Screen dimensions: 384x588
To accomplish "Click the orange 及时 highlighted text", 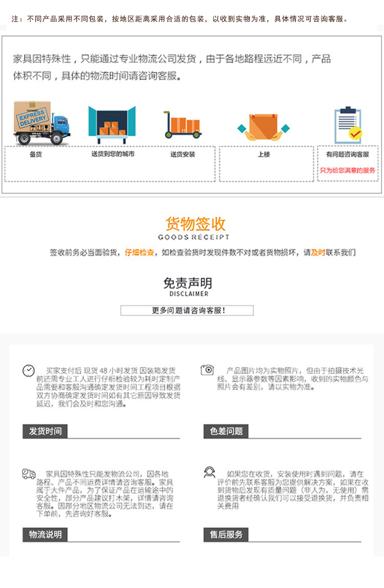I will pyautogui.click(x=318, y=253).
